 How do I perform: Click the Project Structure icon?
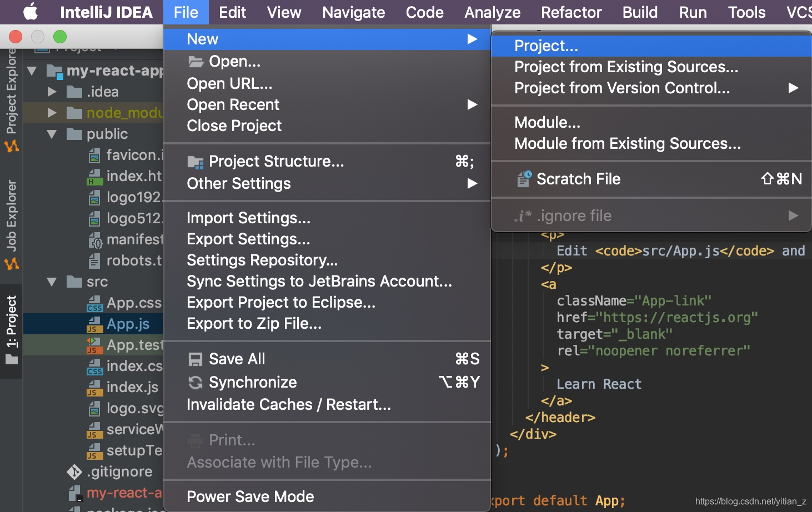tap(196, 162)
